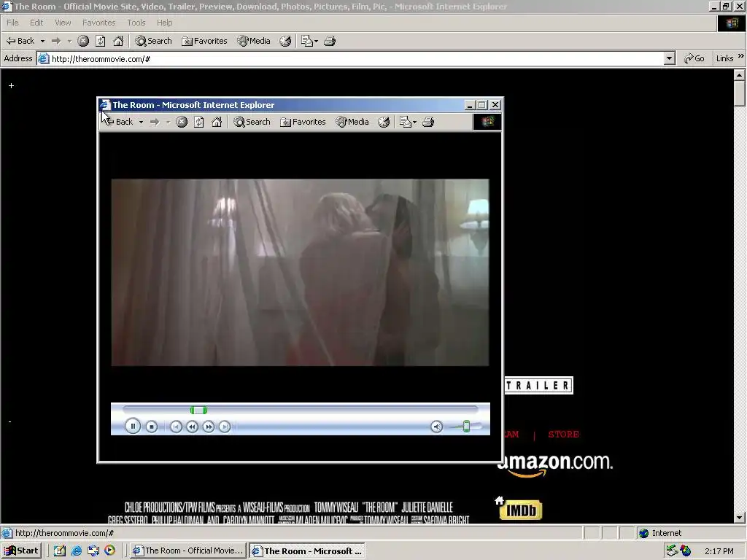This screenshot has width=747, height=560.
Task: Open Mail dropdown arrow in popup window
Action: [415, 122]
